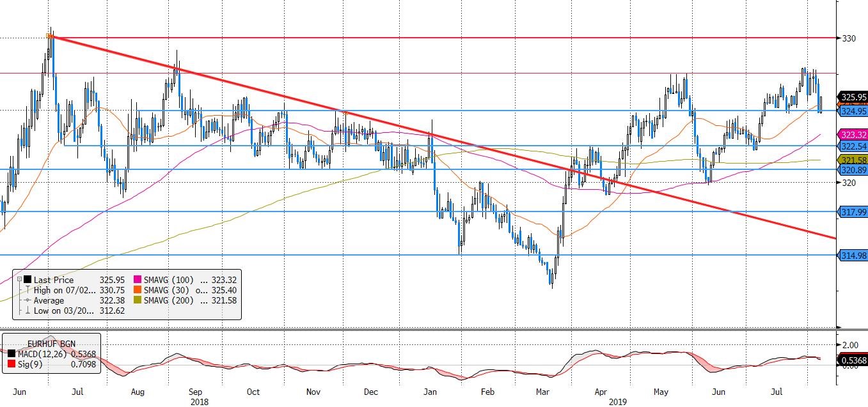
Task: Click the Low on 03/20 legend entry
Action: (x=63, y=311)
